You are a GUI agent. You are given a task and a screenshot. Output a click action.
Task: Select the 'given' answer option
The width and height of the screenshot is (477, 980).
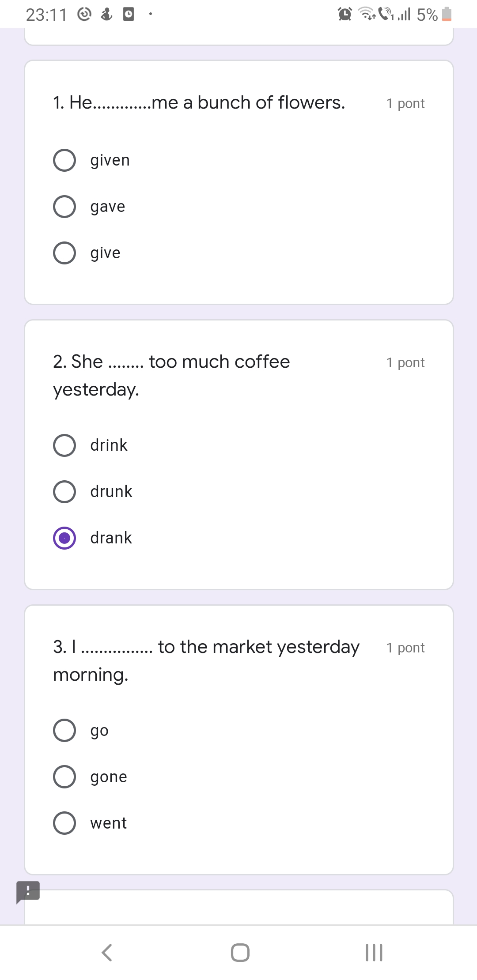coord(64,160)
